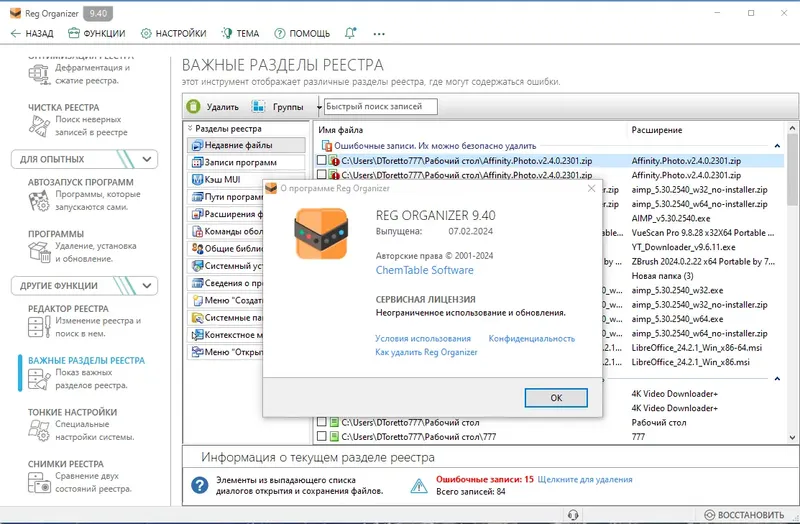Open the dropdown arrow beside search field
This screenshot has height=524, width=800.
[x=319, y=107]
